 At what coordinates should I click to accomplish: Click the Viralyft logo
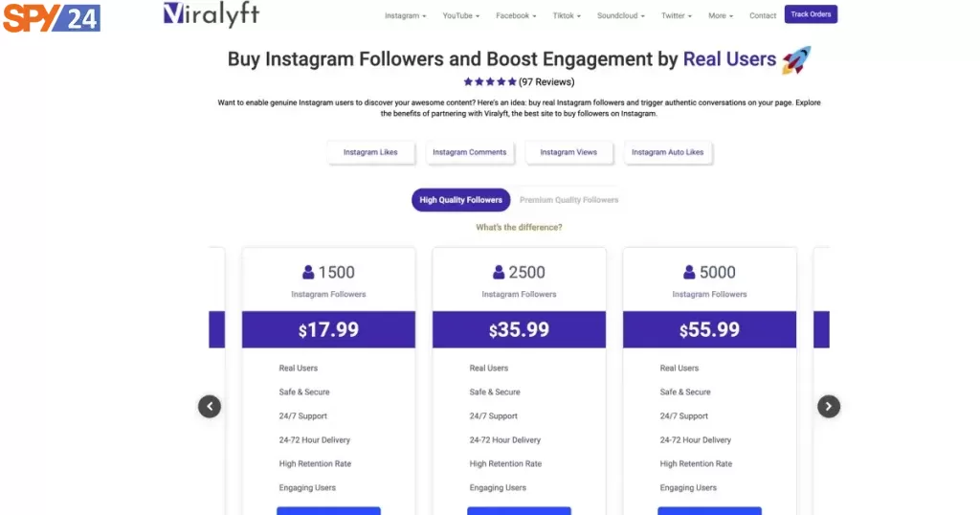[212, 14]
